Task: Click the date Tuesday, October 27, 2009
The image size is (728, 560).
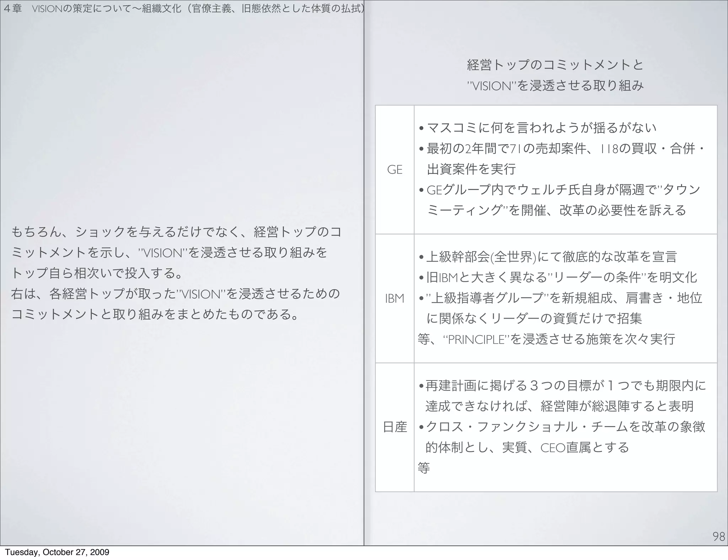Action: point(57,552)
